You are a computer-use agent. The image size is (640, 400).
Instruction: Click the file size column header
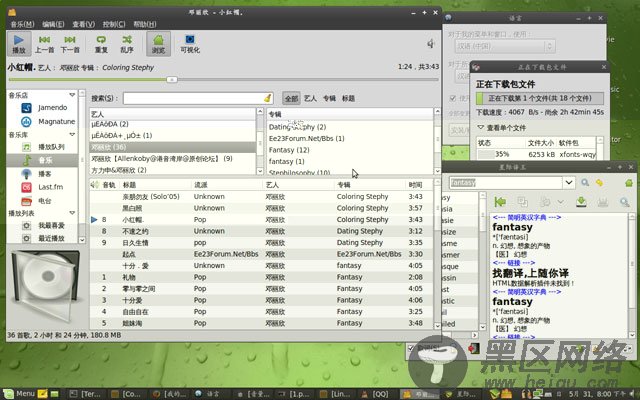click(x=540, y=142)
